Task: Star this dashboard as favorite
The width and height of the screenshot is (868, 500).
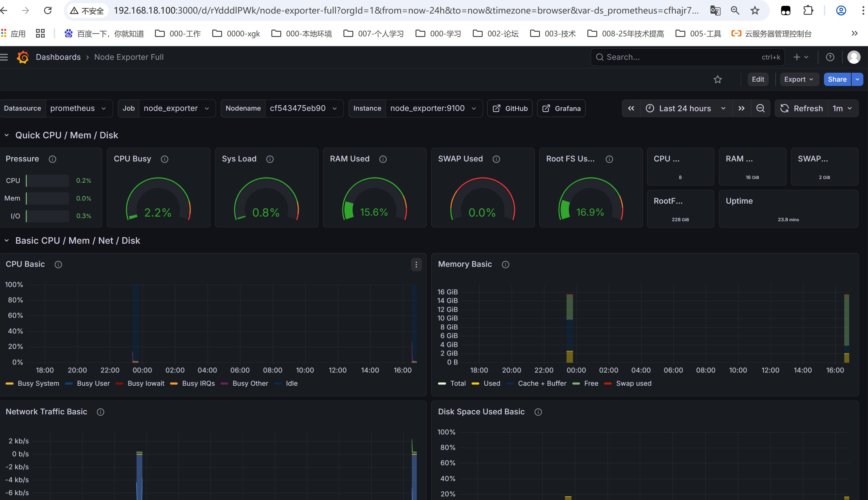Action: [x=718, y=79]
